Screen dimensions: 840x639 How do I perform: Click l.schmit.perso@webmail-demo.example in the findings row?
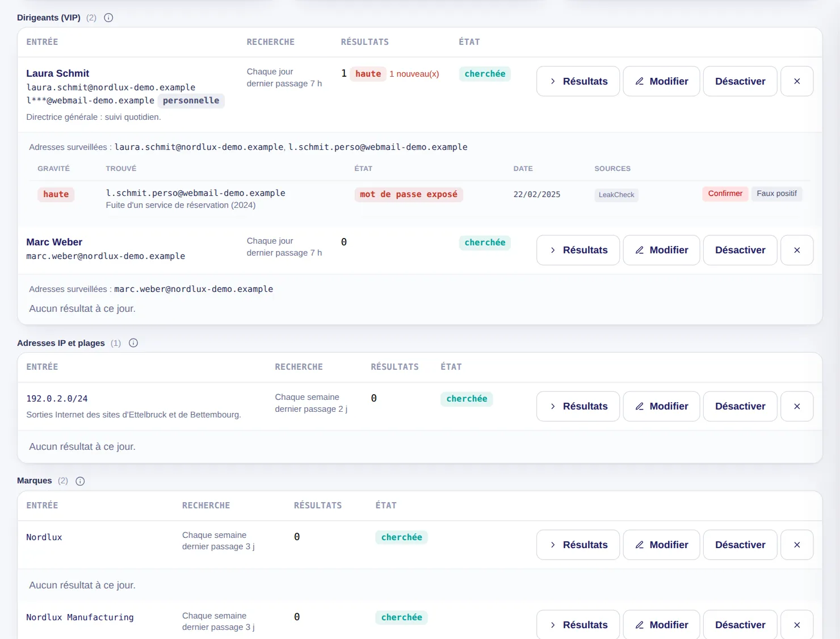click(x=196, y=193)
